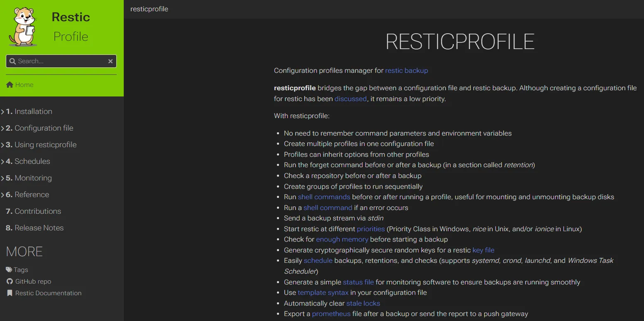The width and height of the screenshot is (644, 321).
Task: Click the magnifier icon in search box
Action: coord(12,61)
